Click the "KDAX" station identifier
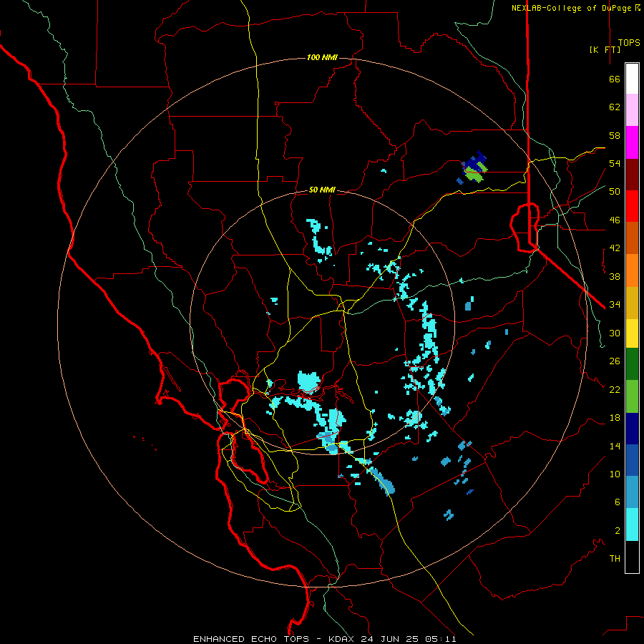The width and height of the screenshot is (644, 644). click(343, 639)
